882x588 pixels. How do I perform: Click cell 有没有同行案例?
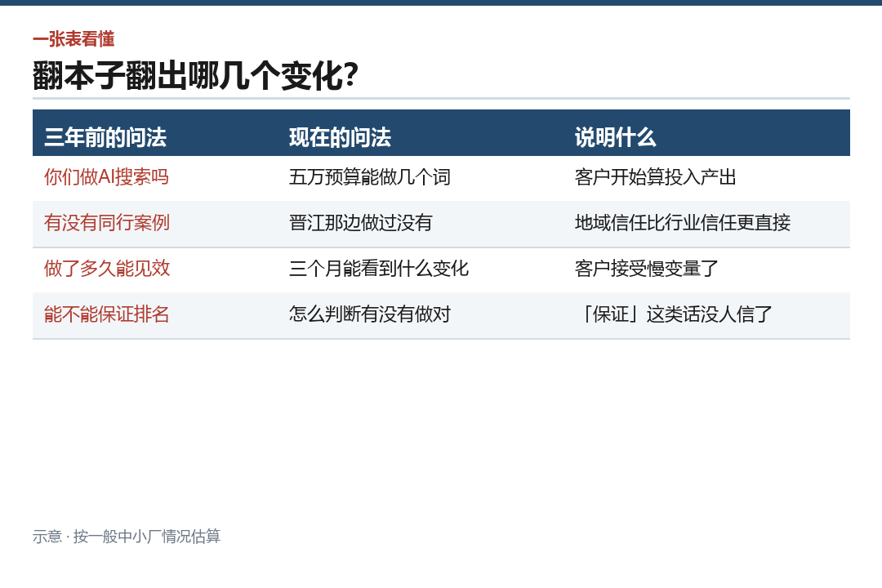[106, 223]
